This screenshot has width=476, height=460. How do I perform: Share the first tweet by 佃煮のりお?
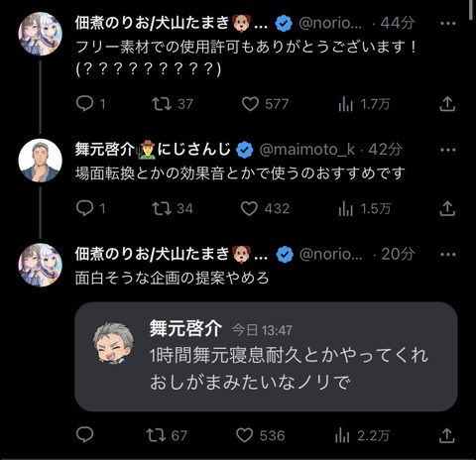(447, 104)
